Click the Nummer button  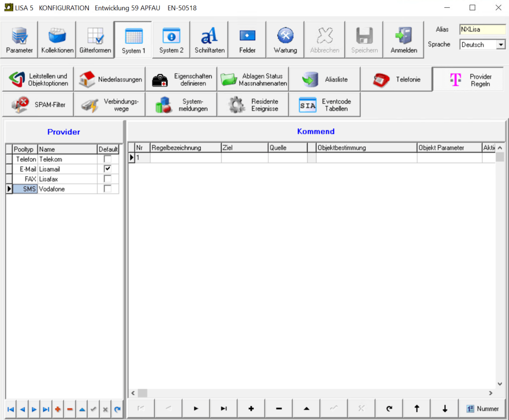tap(483, 409)
